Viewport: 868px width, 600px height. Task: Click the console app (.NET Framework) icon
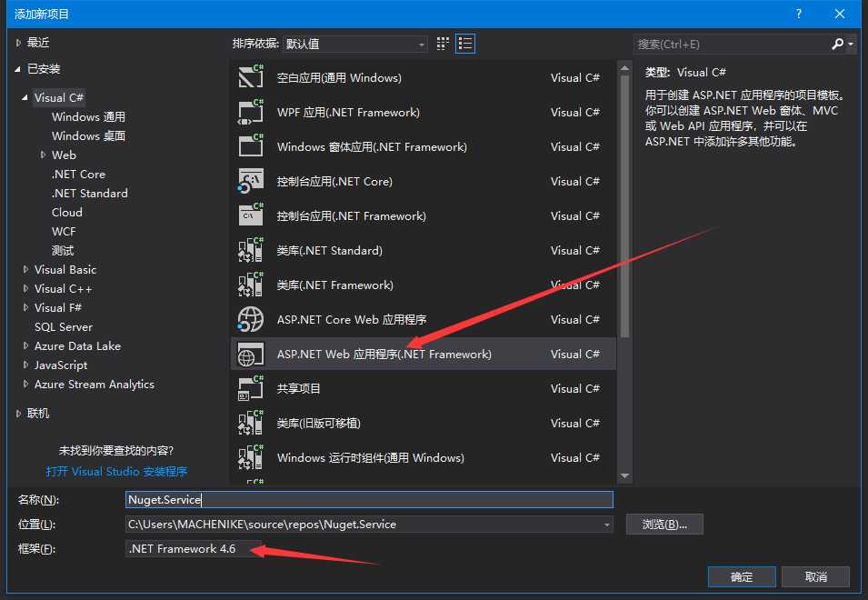251,215
